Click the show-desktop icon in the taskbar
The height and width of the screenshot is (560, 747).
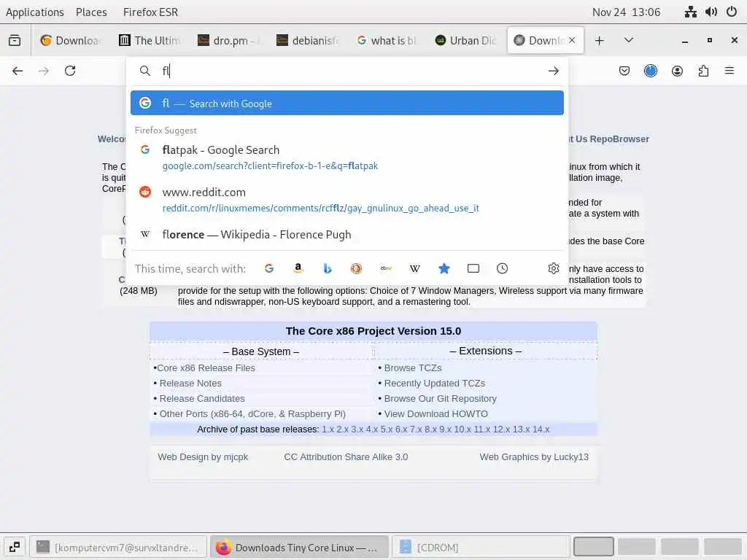pyautogui.click(x=15, y=547)
